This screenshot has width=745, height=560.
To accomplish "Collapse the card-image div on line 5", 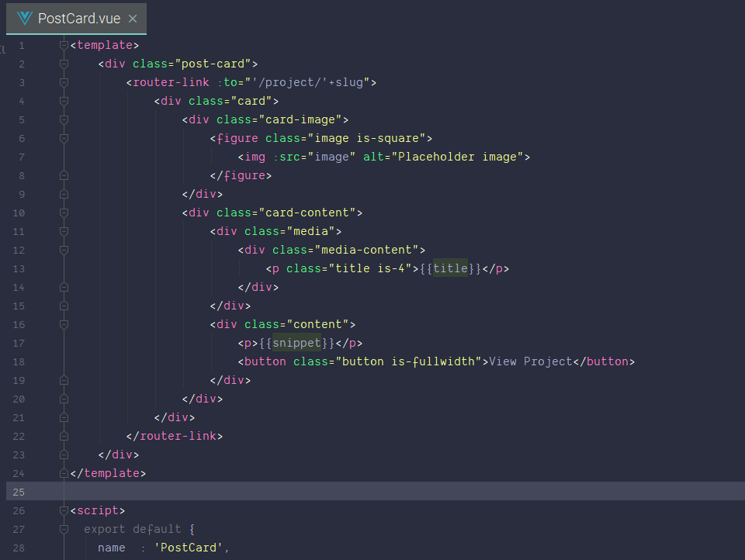I will 64,119.
